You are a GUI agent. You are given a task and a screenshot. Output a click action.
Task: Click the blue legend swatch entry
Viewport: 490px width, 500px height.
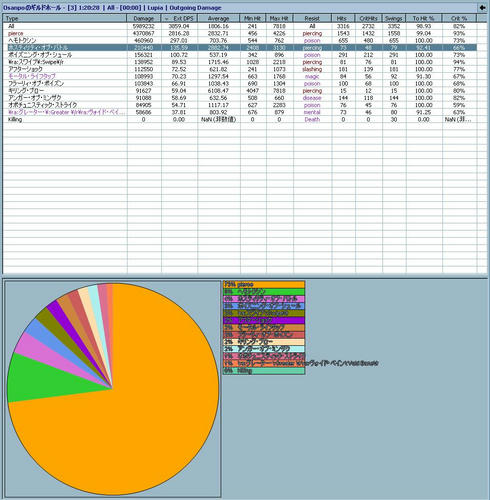(264, 306)
